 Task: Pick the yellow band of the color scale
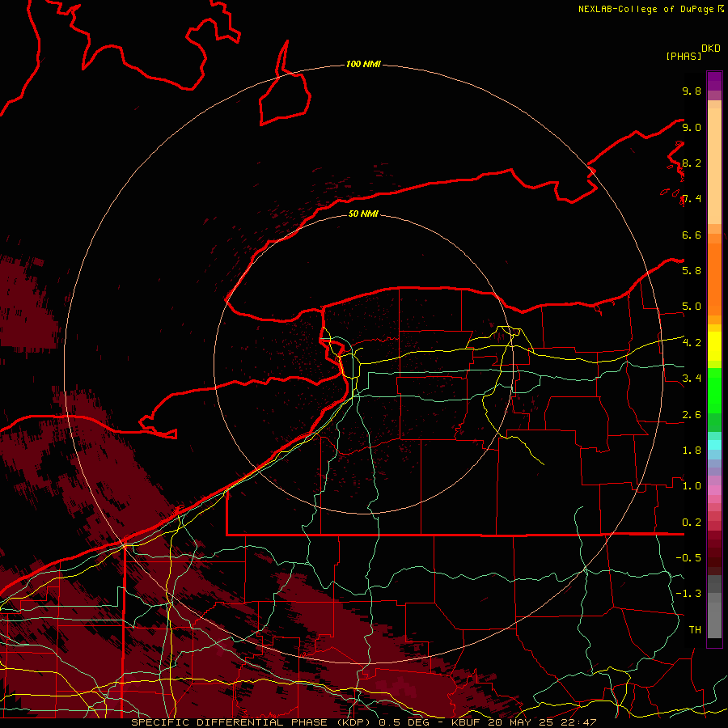click(714, 346)
